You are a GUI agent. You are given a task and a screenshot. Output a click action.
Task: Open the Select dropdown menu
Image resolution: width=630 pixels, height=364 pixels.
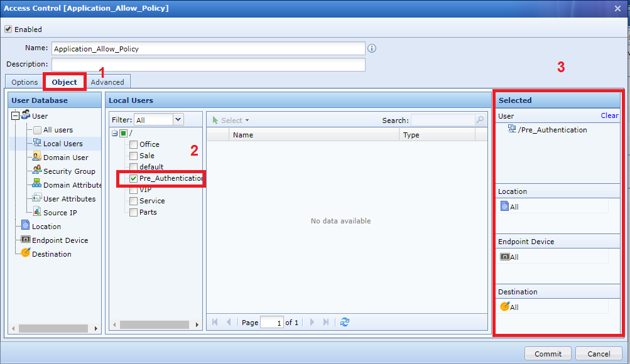231,120
